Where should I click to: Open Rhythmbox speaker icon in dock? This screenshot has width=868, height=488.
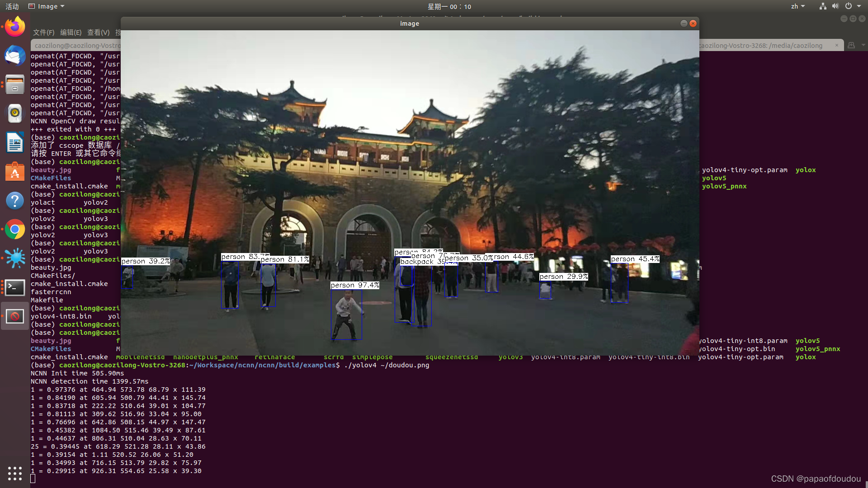(x=15, y=113)
